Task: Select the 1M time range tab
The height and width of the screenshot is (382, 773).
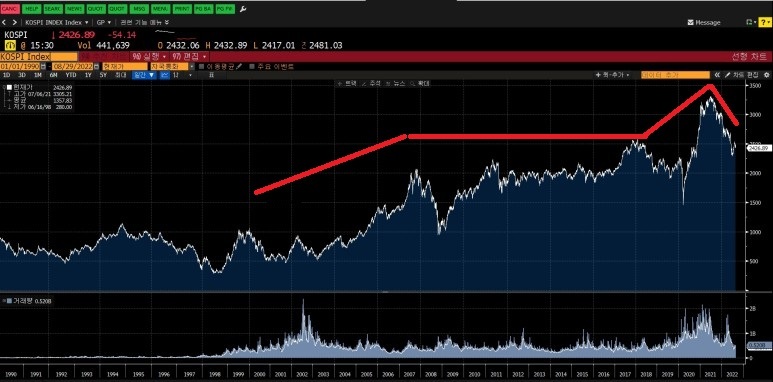Action: tap(37, 75)
